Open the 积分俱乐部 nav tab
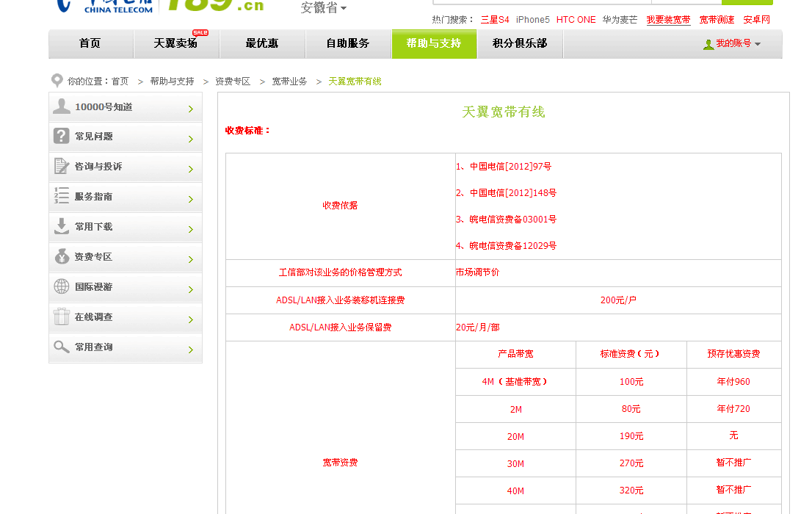Viewport: 812px width, 514px height. pos(520,43)
